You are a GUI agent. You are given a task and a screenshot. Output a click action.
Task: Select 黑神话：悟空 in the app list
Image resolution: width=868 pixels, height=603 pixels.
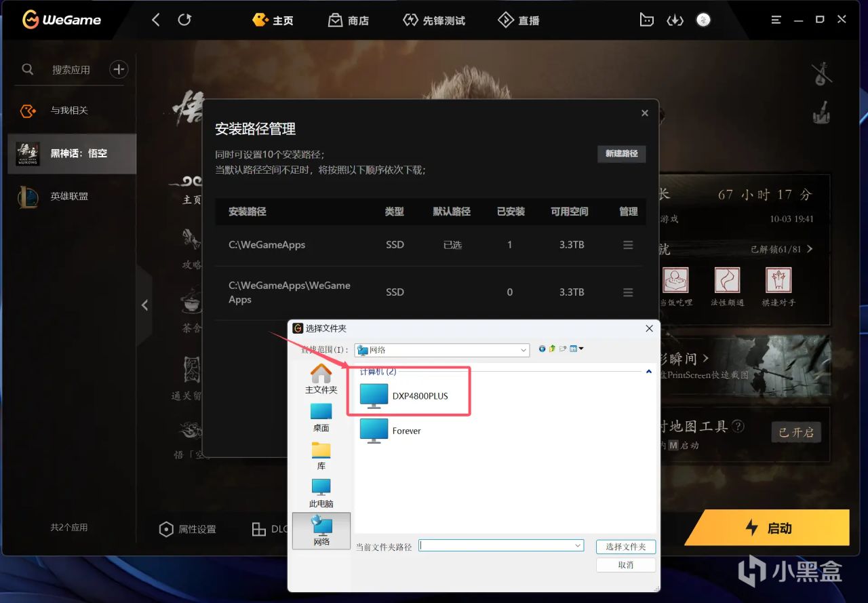click(x=72, y=153)
